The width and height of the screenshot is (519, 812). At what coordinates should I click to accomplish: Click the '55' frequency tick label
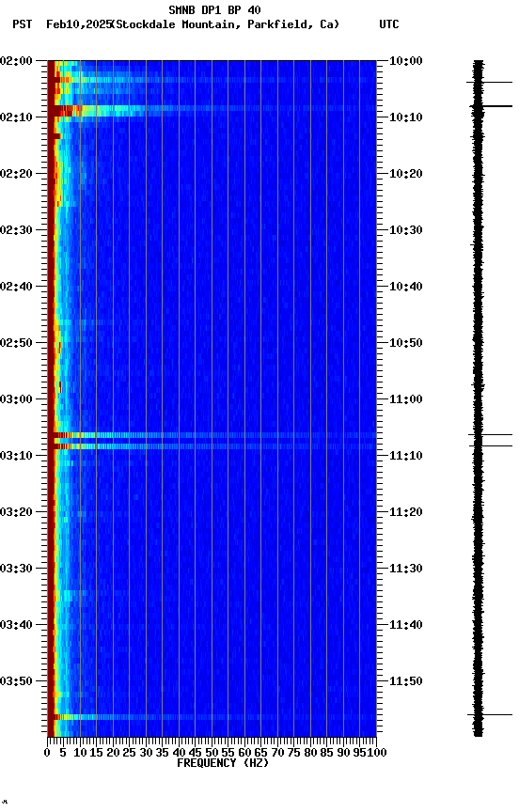click(228, 753)
